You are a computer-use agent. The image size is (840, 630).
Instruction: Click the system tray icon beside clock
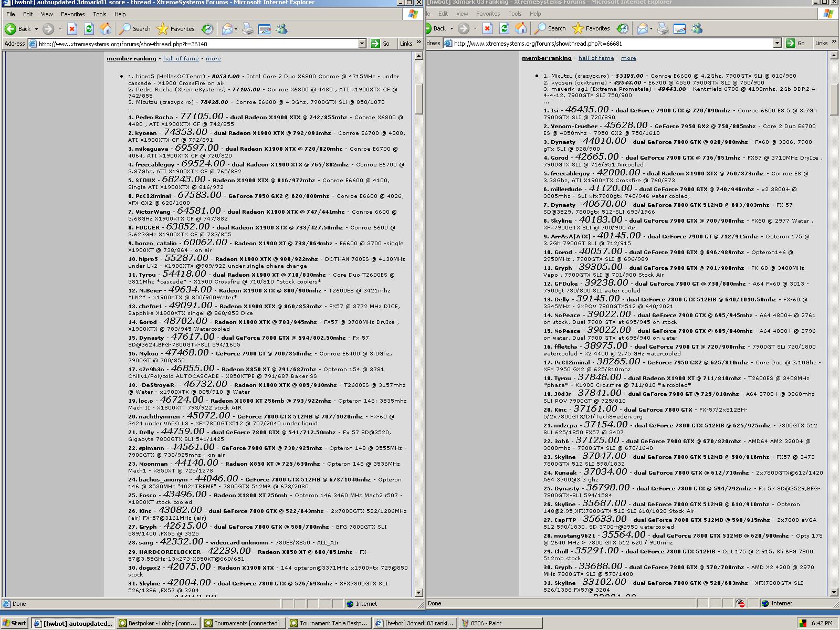tap(803, 623)
